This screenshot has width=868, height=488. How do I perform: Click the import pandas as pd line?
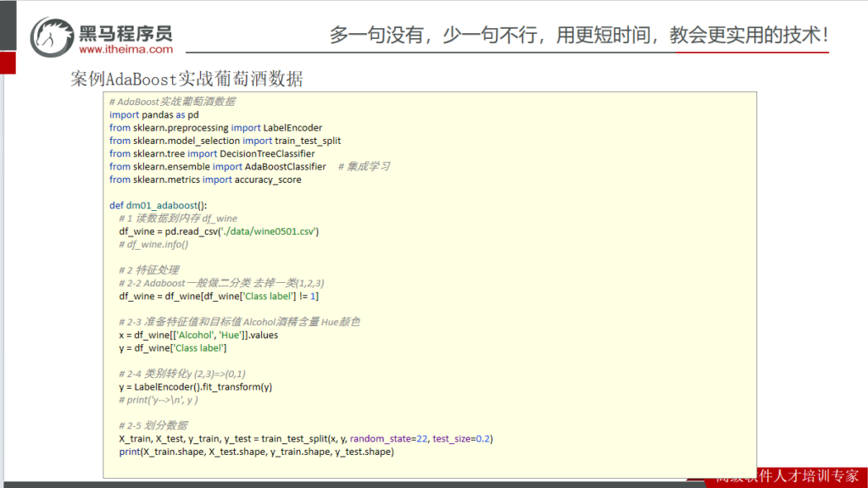(154, 114)
